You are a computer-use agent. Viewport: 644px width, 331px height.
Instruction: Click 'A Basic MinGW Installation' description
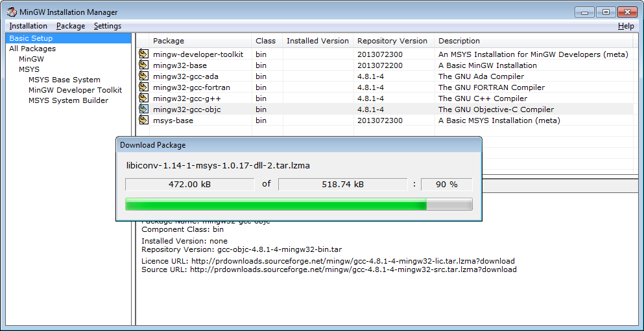tap(488, 65)
